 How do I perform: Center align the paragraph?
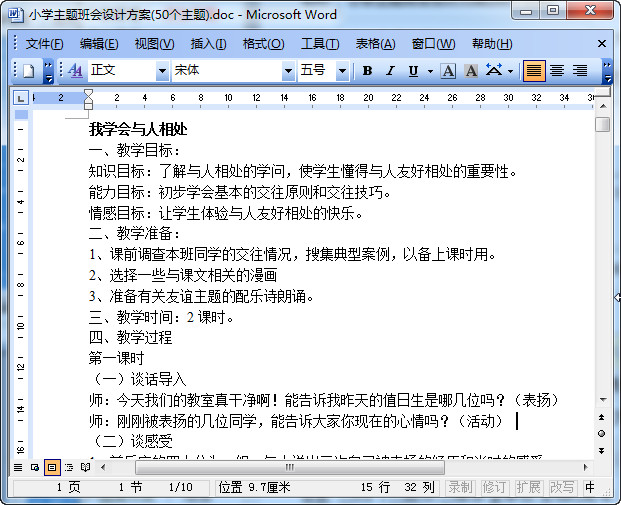click(x=557, y=71)
